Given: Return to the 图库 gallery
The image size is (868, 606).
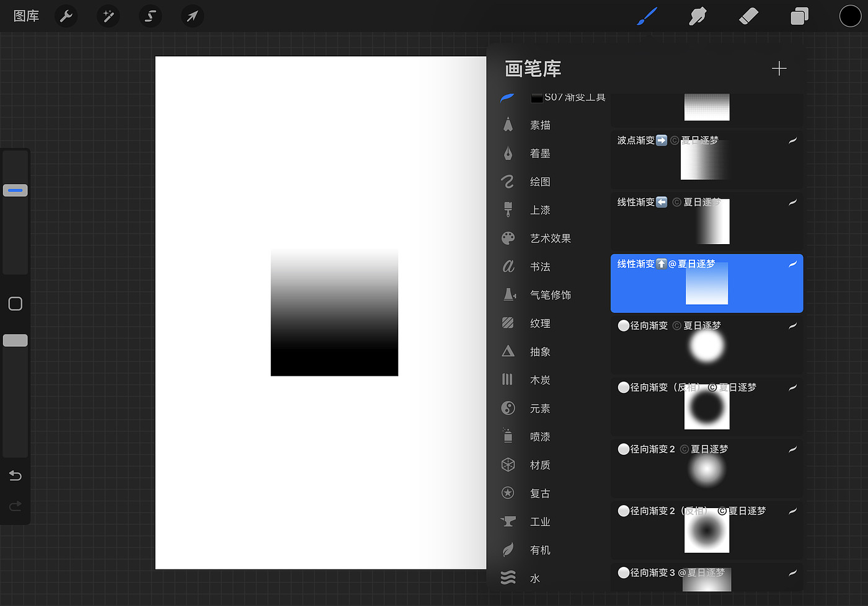Looking at the screenshot, I should tap(26, 16).
